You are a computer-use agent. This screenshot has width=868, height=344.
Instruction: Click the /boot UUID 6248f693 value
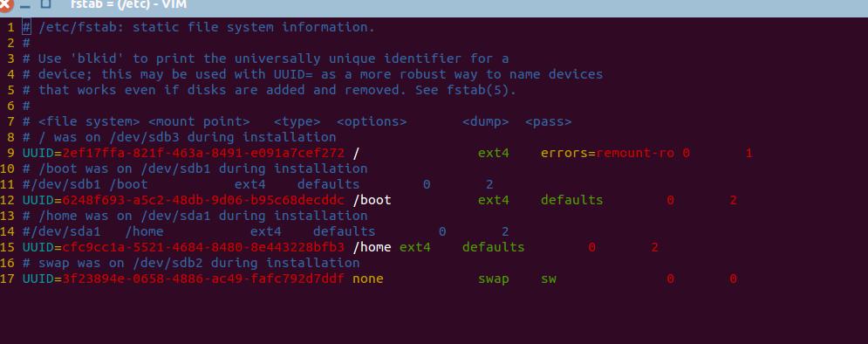pyautogui.click(x=203, y=200)
